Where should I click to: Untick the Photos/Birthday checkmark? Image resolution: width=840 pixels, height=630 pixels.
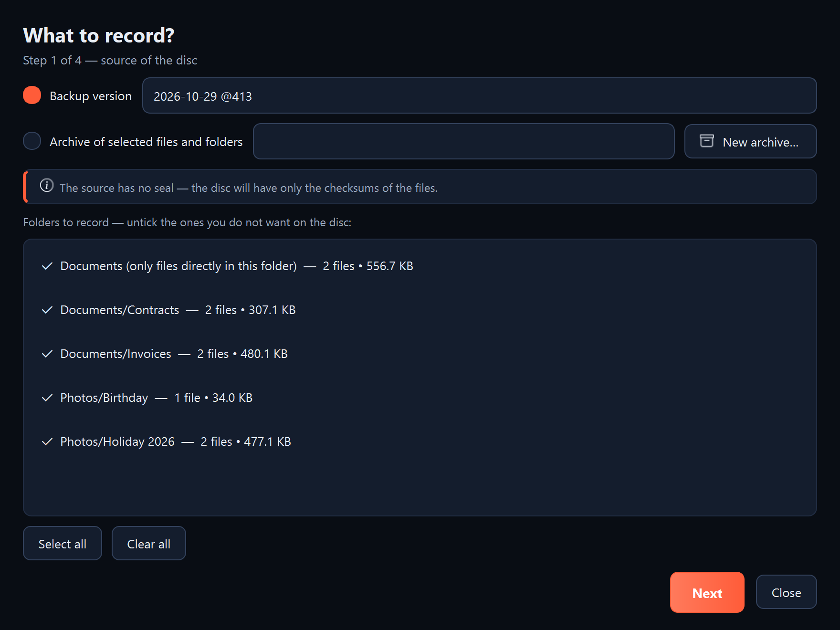47,398
